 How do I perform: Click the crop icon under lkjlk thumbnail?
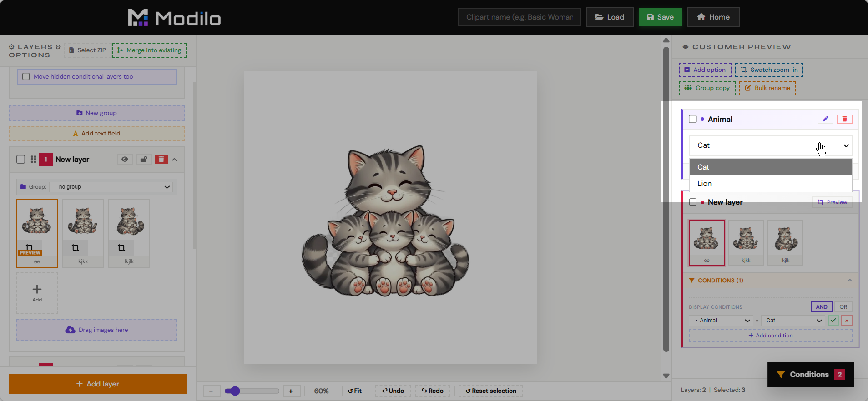pos(121,248)
